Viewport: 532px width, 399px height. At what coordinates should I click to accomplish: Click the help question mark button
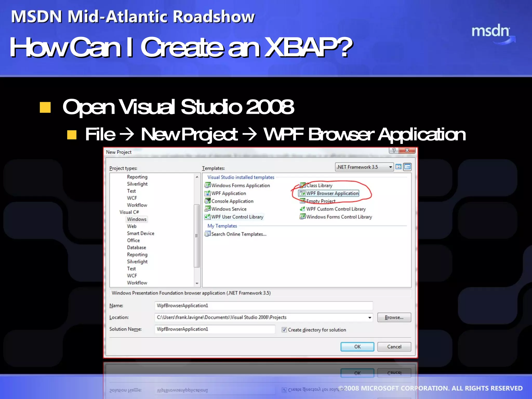[394, 150]
